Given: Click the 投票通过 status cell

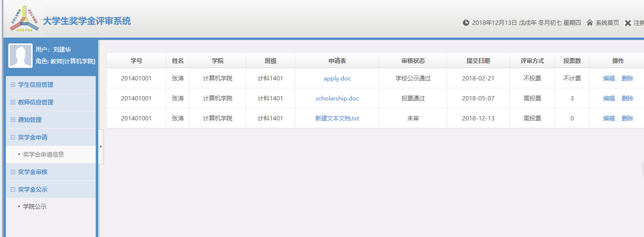Looking at the screenshot, I should (x=413, y=98).
